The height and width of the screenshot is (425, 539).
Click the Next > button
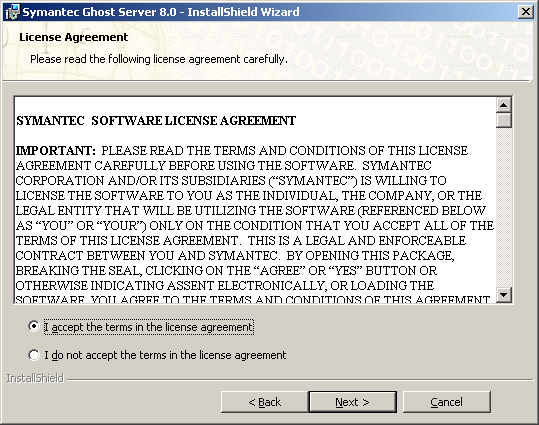353,402
